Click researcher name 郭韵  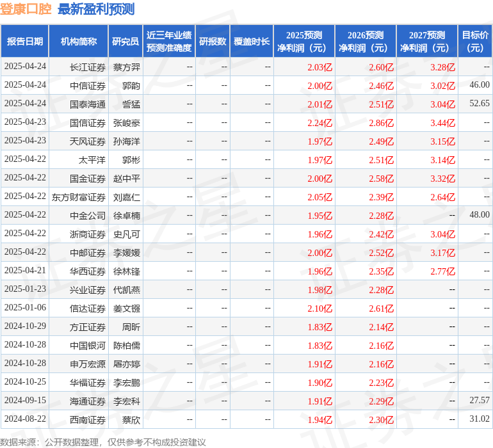pyautogui.click(x=131, y=86)
